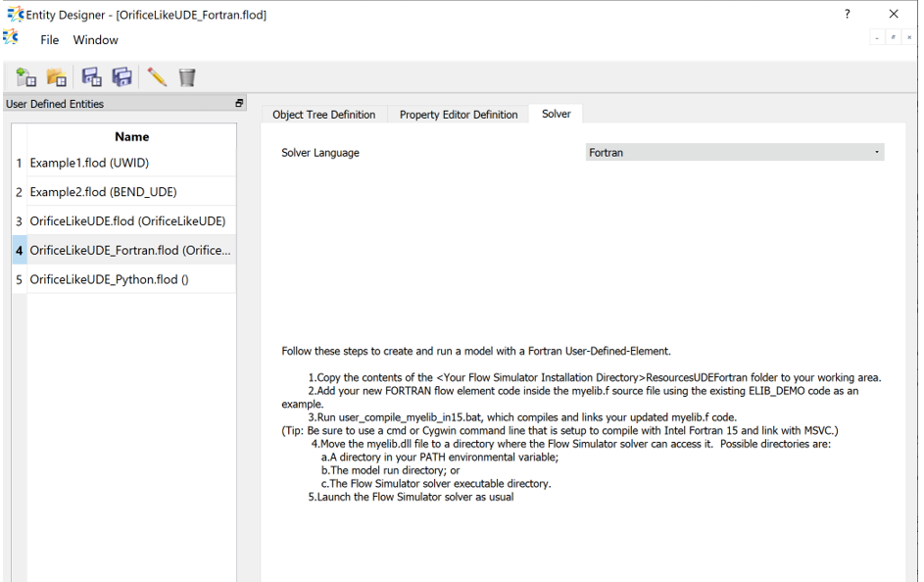Switch to Object Tree Definition tab
The image size is (924, 582).
coord(323,115)
